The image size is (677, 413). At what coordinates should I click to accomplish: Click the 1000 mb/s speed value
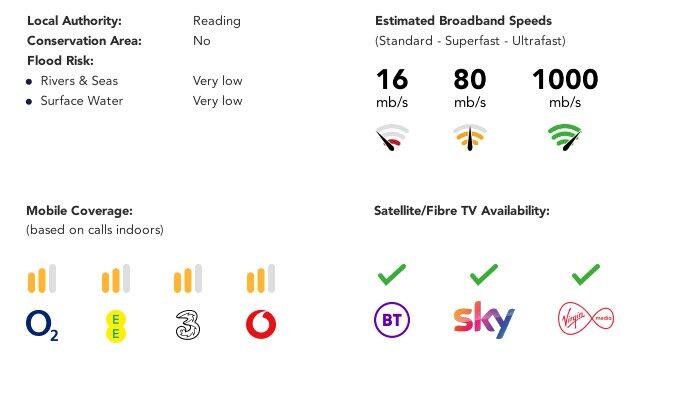coord(565,80)
